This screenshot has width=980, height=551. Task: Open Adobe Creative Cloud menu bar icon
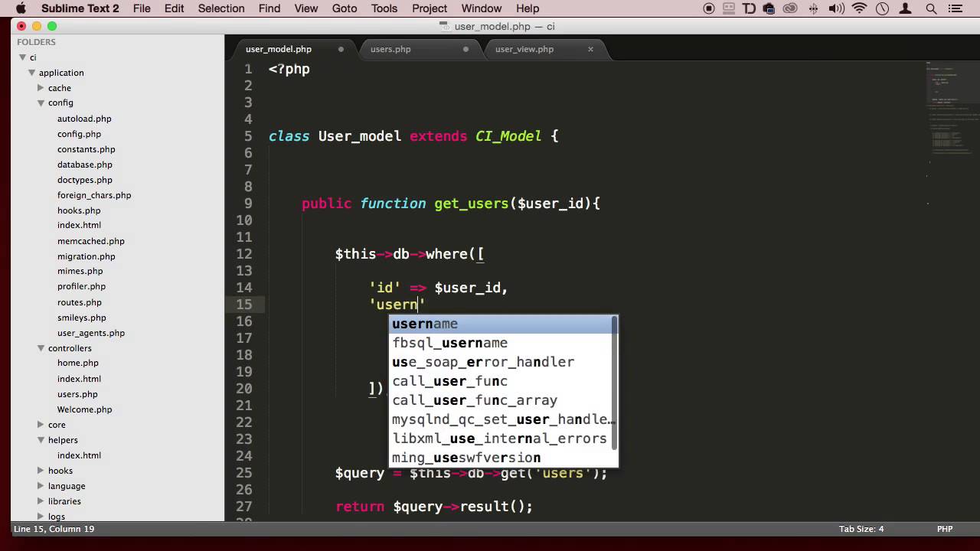[x=790, y=9]
